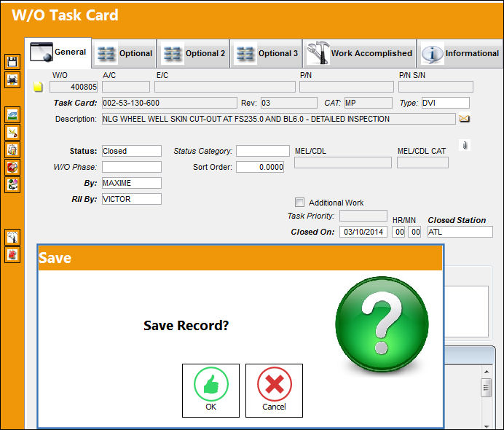Screen dimensions: 504x430
Task: Click the paperclip attachment icon
Action: (x=465, y=145)
